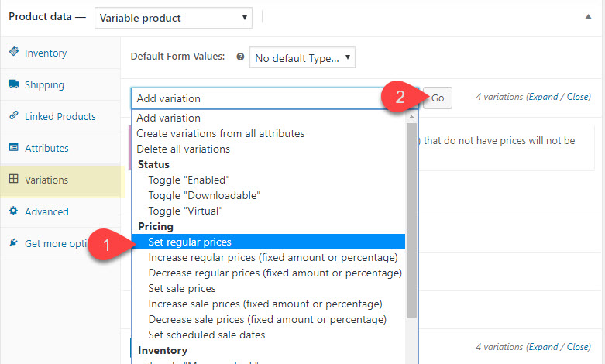Open the No default Type dropdown
Viewport: 605px width, 364px height.
(x=302, y=58)
